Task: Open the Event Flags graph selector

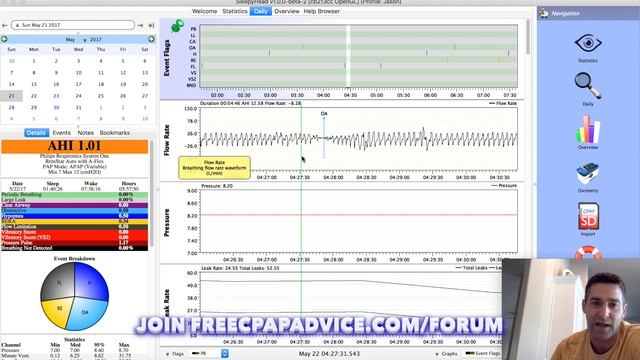Action: tap(483, 353)
